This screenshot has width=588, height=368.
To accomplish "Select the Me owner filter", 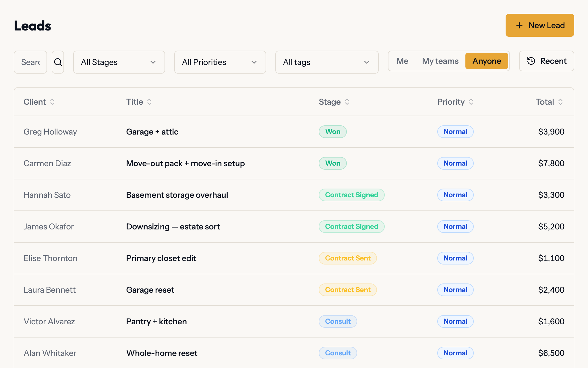I will (x=402, y=61).
